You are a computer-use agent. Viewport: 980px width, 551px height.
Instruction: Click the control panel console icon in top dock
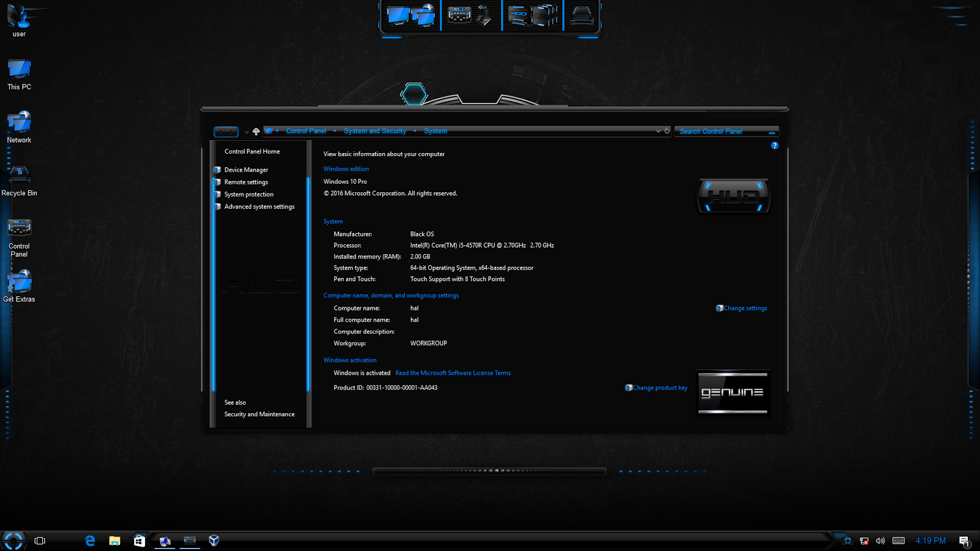click(459, 15)
